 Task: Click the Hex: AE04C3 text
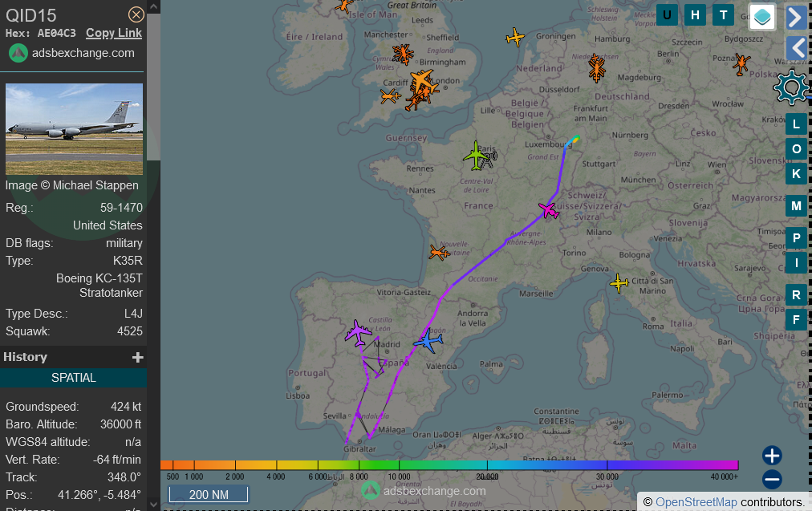pos(40,33)
